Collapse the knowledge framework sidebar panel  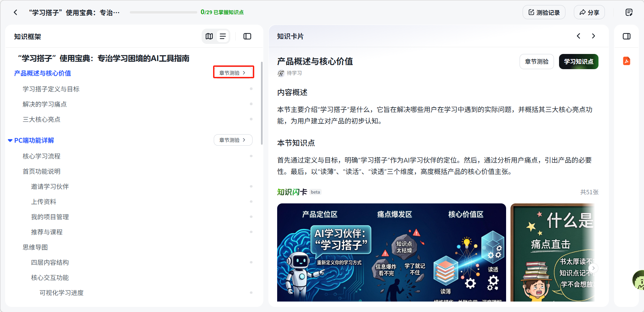(247, 36)
